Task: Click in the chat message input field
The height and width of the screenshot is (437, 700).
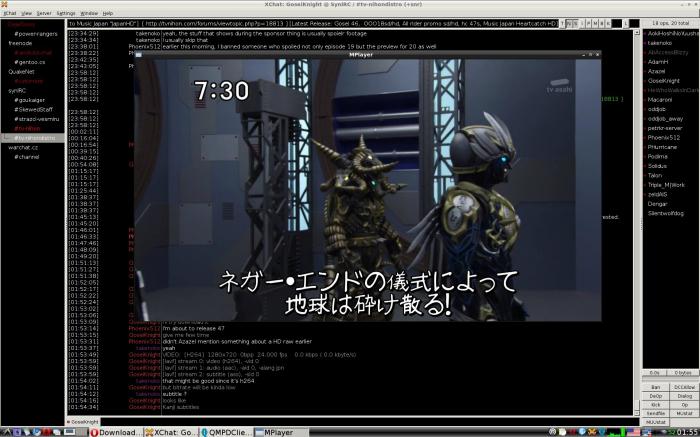Action: coord(370,422)
